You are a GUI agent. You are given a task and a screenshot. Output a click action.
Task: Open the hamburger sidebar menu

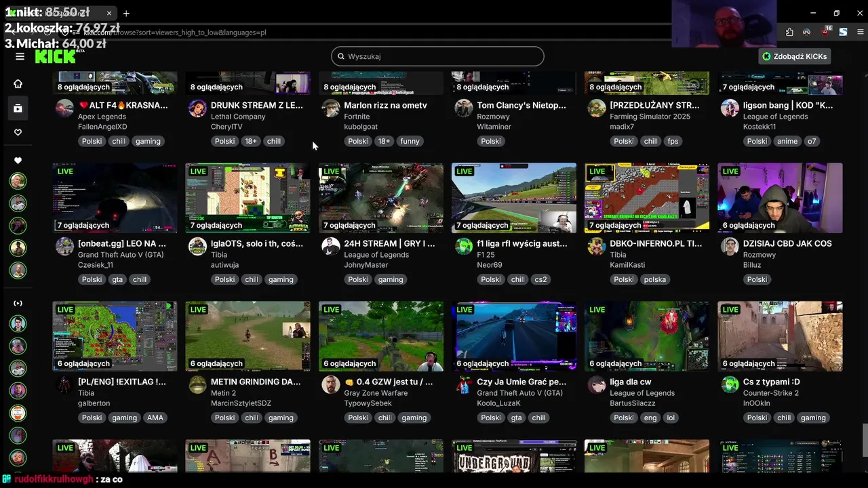click(20, 56)
